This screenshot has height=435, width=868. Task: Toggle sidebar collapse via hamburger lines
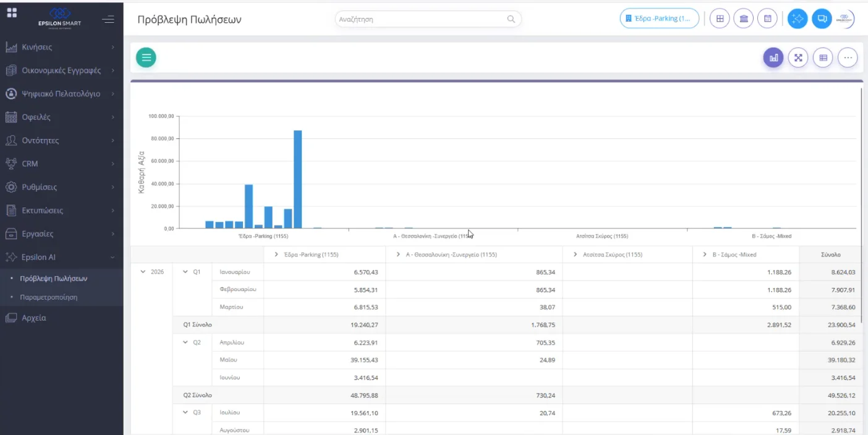(x=108, y=19)
